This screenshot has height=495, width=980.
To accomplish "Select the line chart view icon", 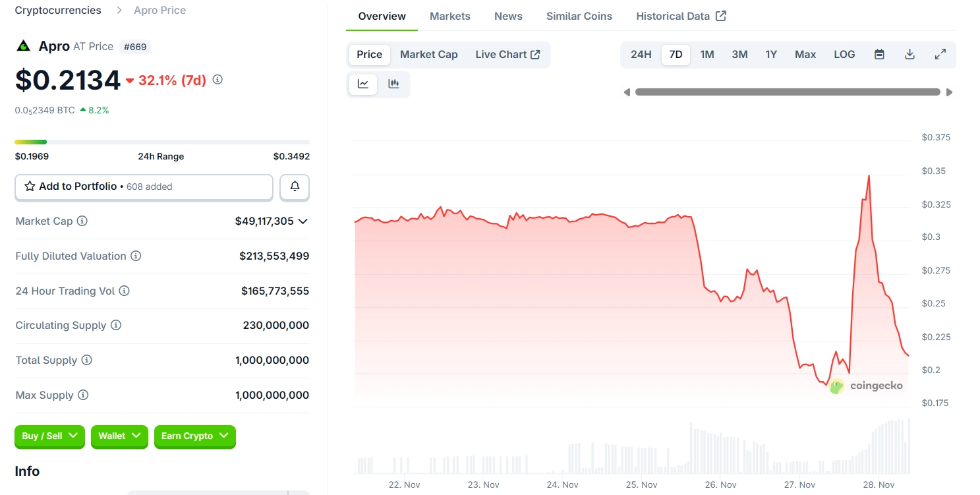I will (x=363, y=84).
